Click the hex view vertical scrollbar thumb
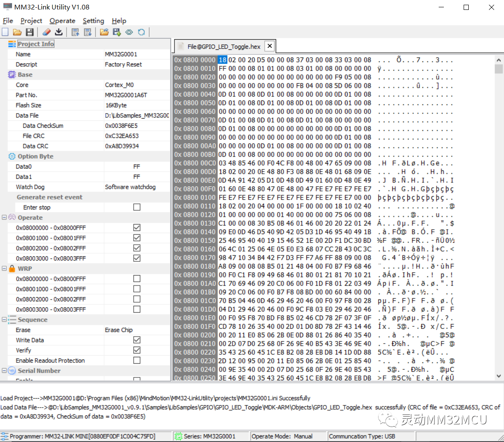The width and height of the screenshot is (504, 442). (x=498, y=69)
